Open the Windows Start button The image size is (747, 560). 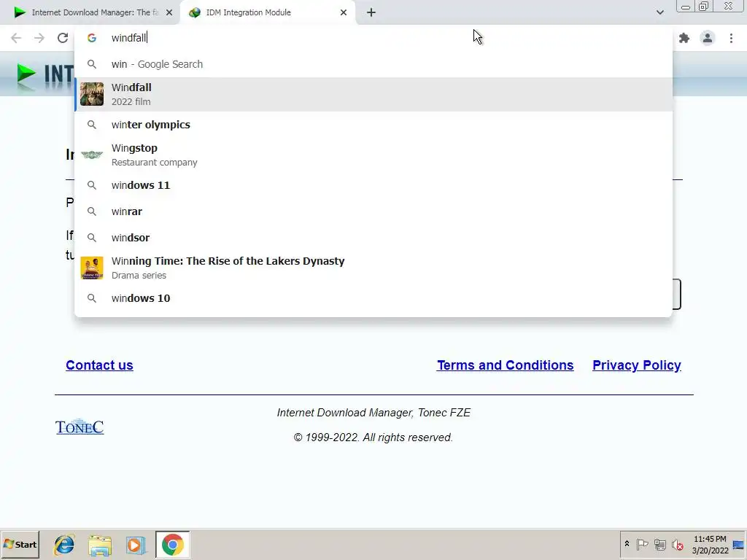(20, 544)
